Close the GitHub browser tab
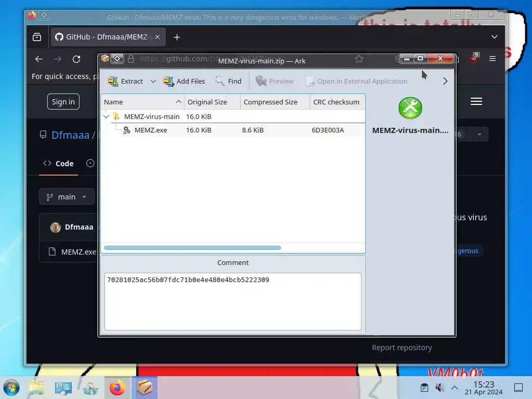 (x=157, y=37)
